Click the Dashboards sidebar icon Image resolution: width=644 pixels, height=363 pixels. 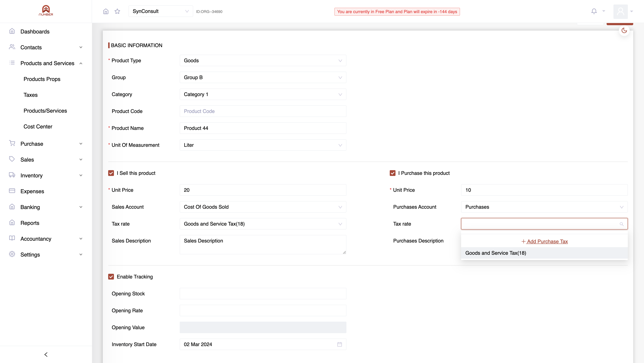[x=12, y=31]
